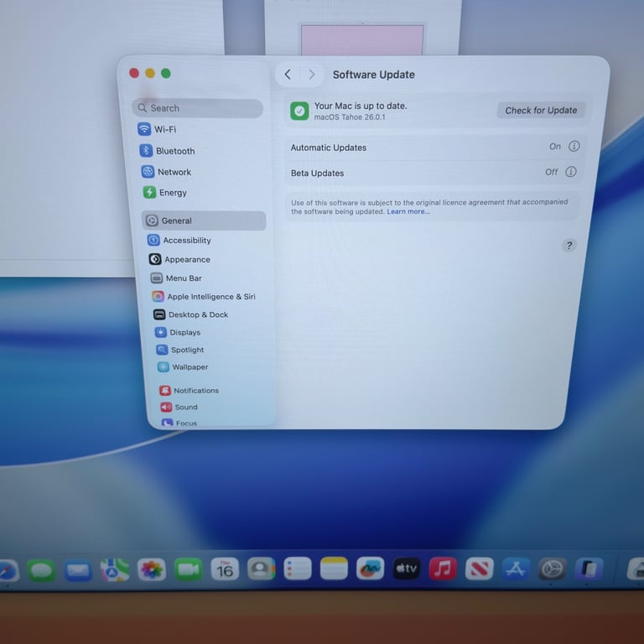The image size is (644, 644).
Task: Open Wi-Fi settings in sidebar
Action: (157, 129)
